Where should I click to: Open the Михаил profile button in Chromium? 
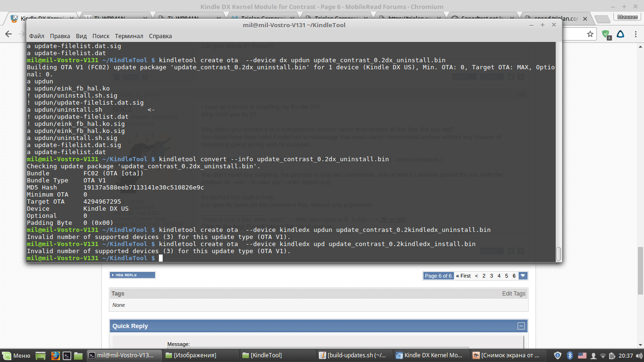pyautogui.click(x=627, y=16)
